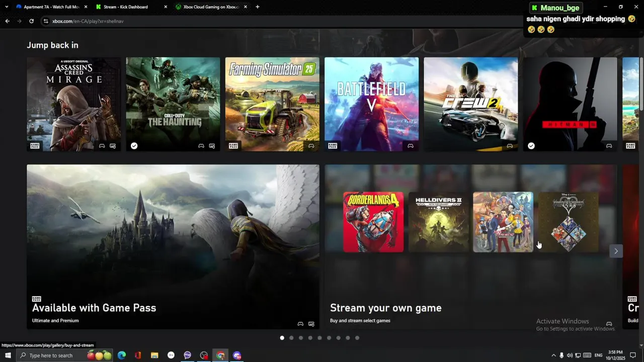
Task: Launch The Crew 2
Action: point(470,104)
